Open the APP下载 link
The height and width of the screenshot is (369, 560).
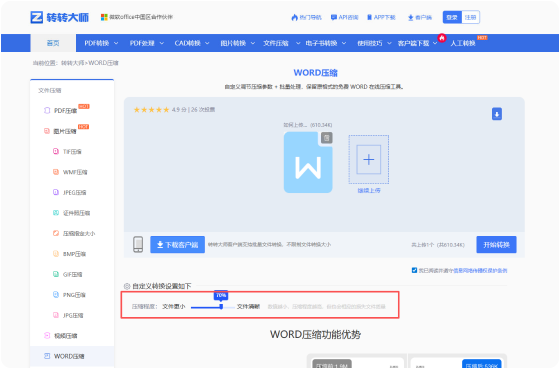click(x=381, y=17)
